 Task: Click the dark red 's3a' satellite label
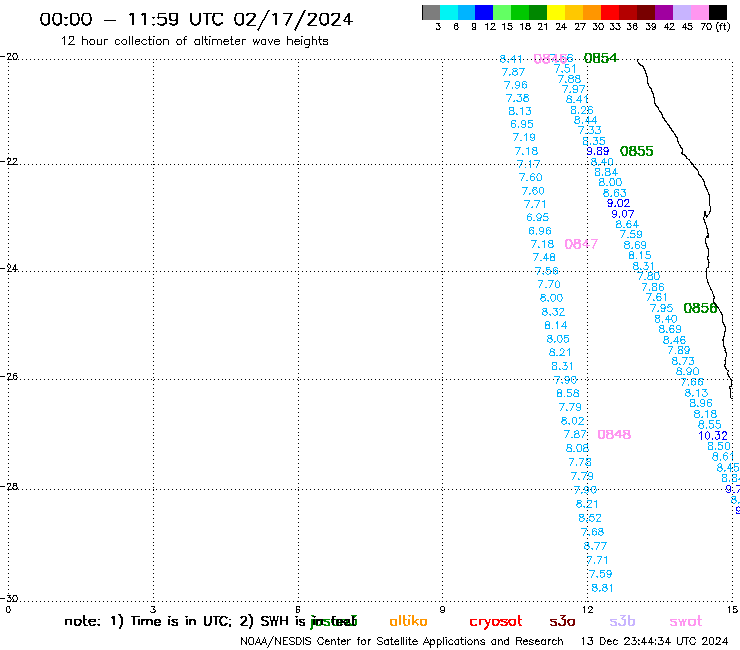pos(562,621)
